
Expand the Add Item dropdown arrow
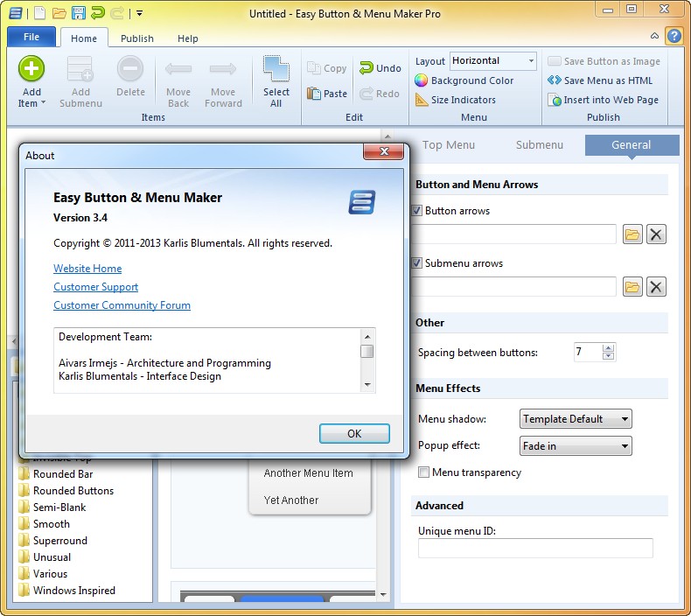coord(43,102)
